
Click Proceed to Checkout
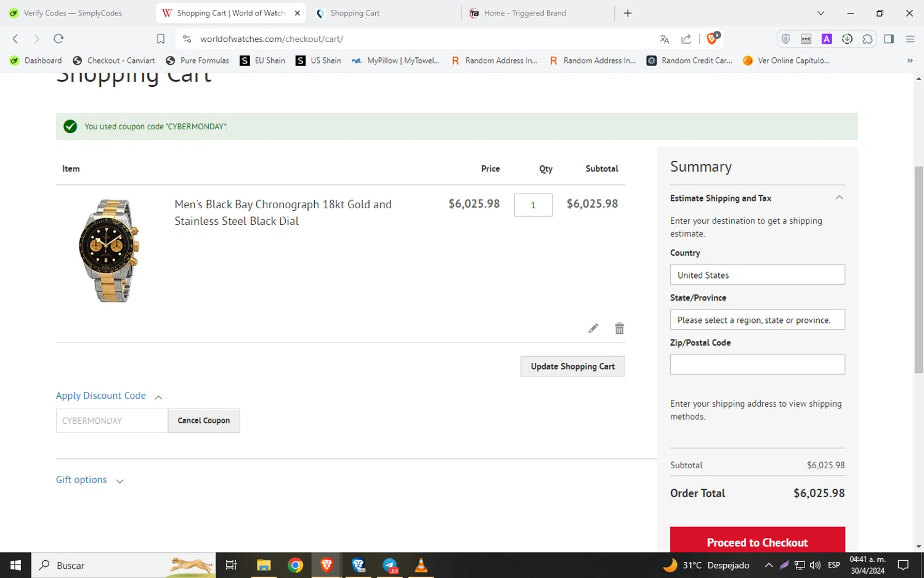pos(758,540)
